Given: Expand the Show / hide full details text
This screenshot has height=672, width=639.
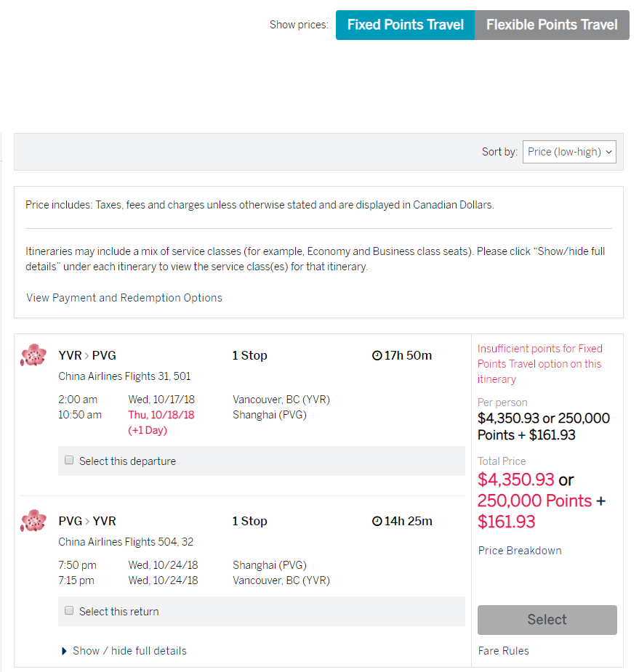Looking at the screenshot, I should click(129, 651).
